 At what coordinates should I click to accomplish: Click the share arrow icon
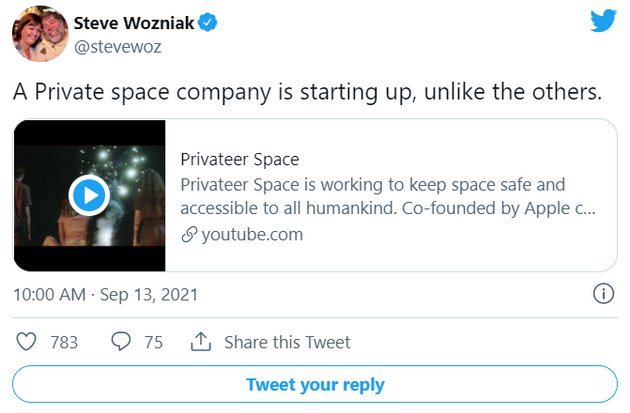pyautogui.click(x=200, y=342)
